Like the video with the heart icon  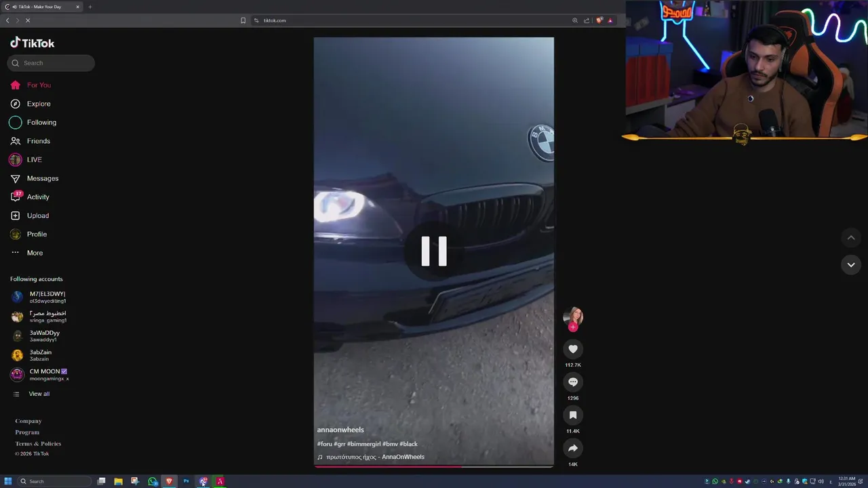pos(573,349)
